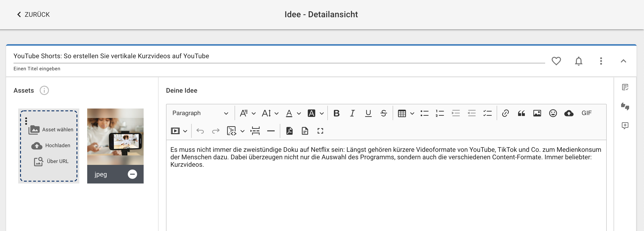Open the thumbs up/down feedback sidebar icon
The width and height of the screenshot is (644, 231).
[x=625, y=106]
